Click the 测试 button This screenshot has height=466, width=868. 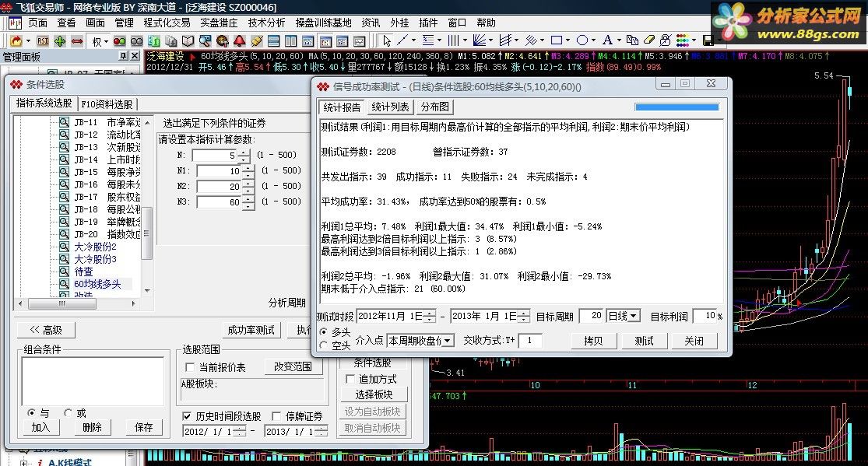click(644, 341)
